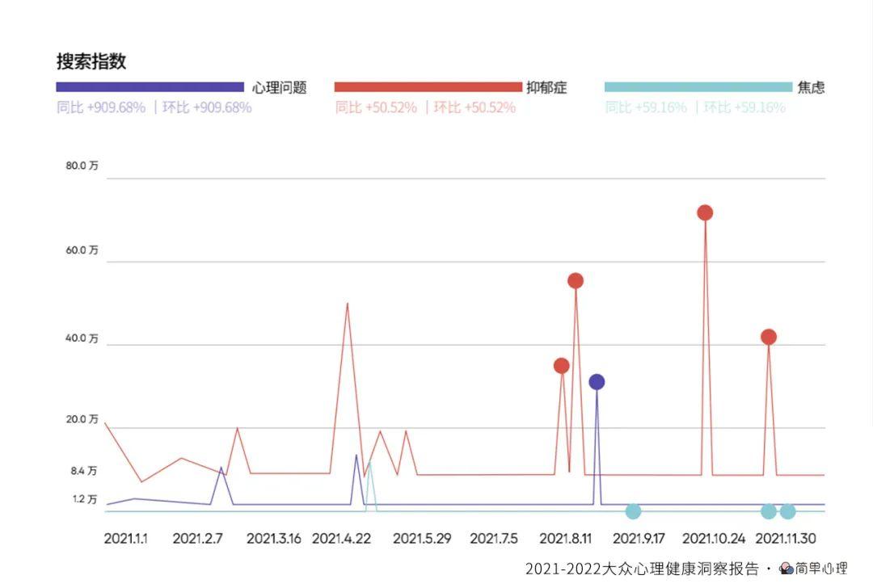Click the 同比 +50.52% text
The height and width of the screenshot is (588, 873).
[x=376, y=107]
